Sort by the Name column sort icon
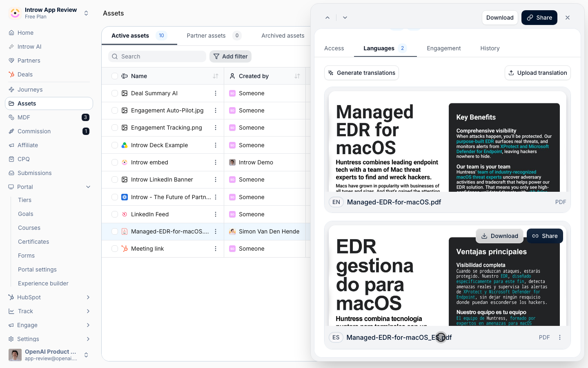 216,76
